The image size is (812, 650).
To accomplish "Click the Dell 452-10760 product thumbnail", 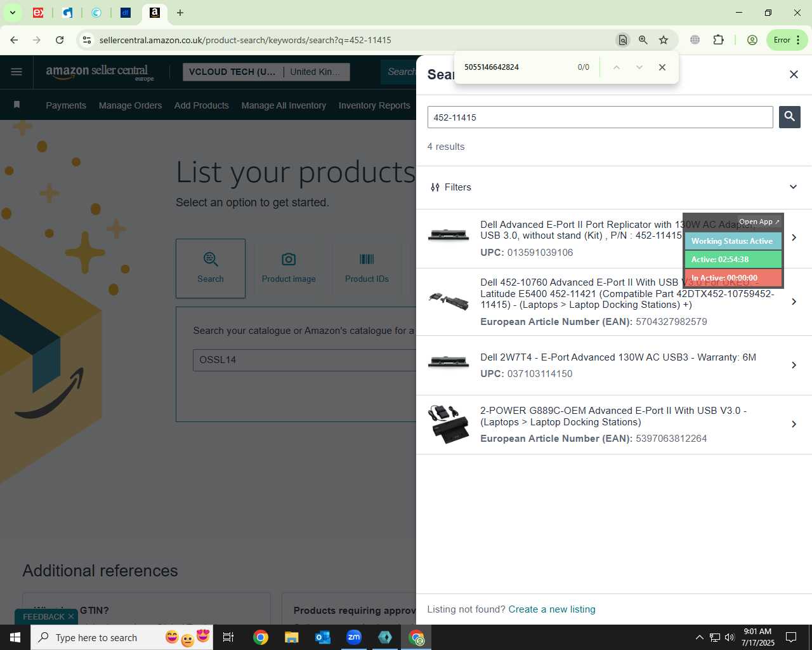I will point(449,300).
